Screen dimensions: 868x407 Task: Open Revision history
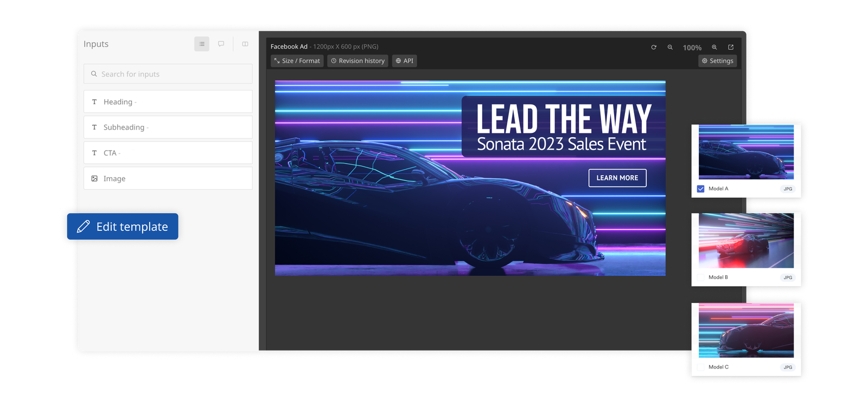pos(358,61)
